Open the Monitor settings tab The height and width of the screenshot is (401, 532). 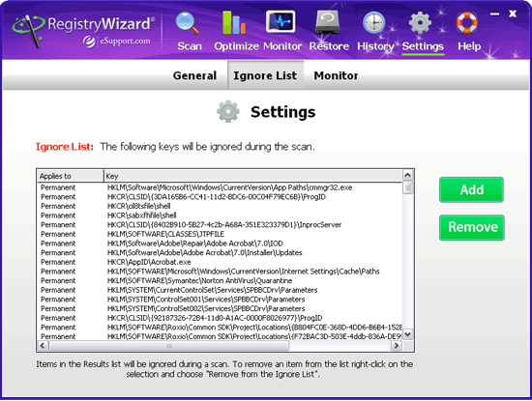(336, 75)
